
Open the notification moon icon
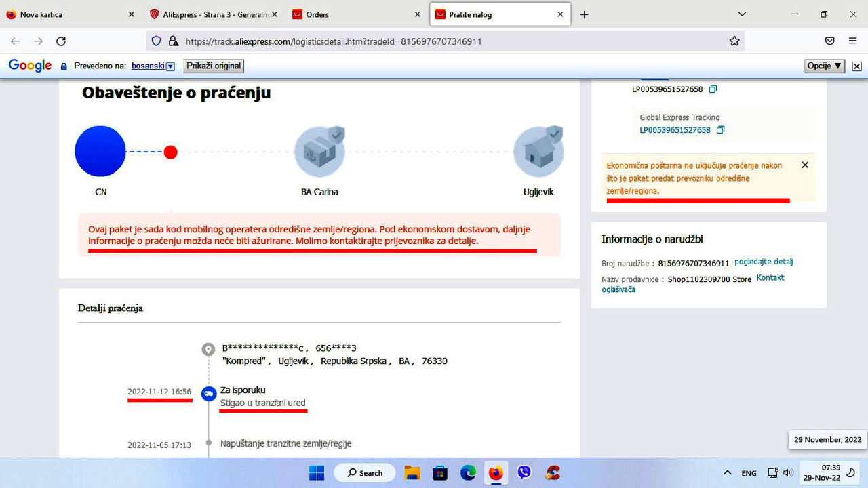click(x=852, y=473)
